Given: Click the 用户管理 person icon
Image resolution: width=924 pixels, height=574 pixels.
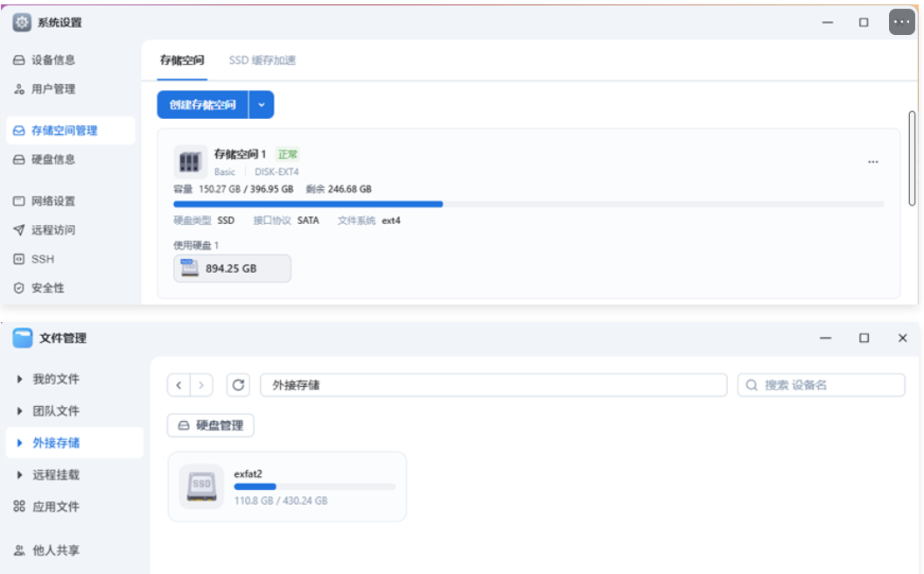Looking at the screenshot, I should pos(19,89).
